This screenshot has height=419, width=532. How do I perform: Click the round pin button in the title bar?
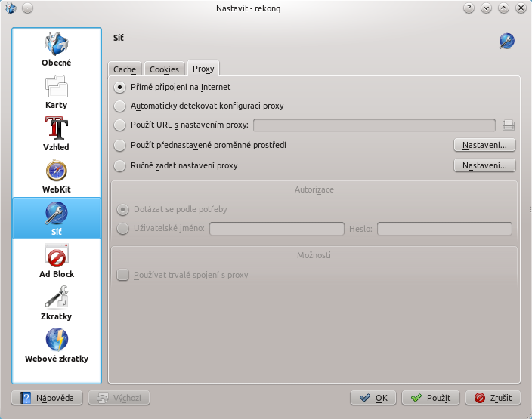pyautogui.click(x=27, y=8)
